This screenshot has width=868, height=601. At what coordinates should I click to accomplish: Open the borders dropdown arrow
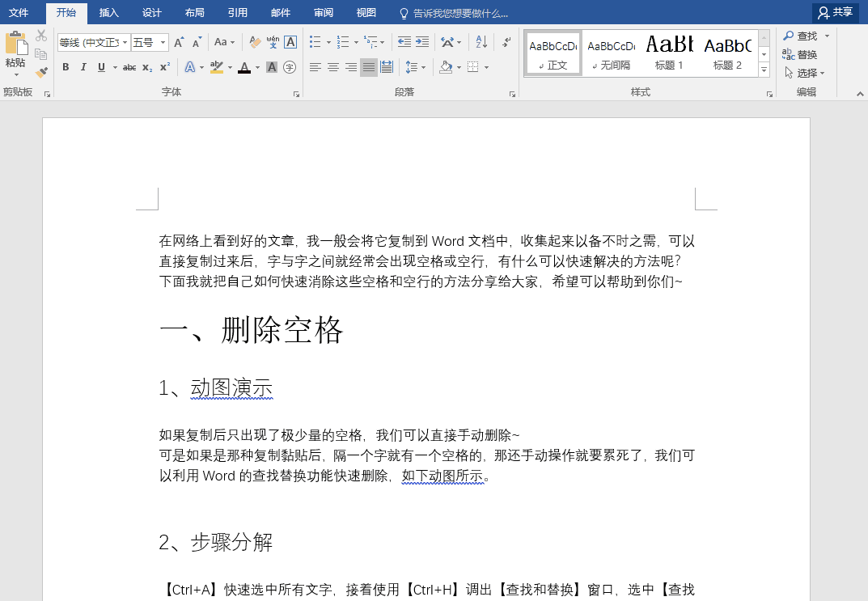(487, 67)
